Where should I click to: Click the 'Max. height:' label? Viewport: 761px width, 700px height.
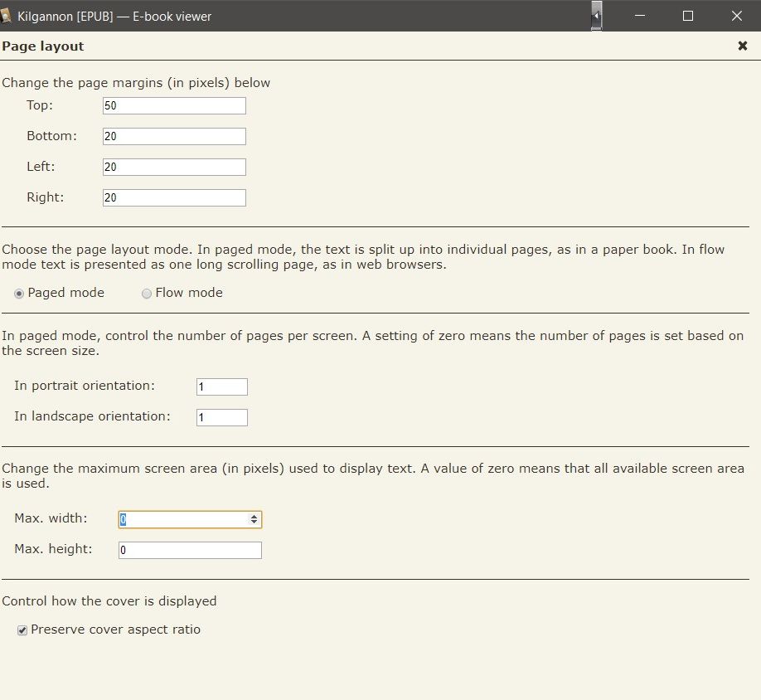(53, 549)
